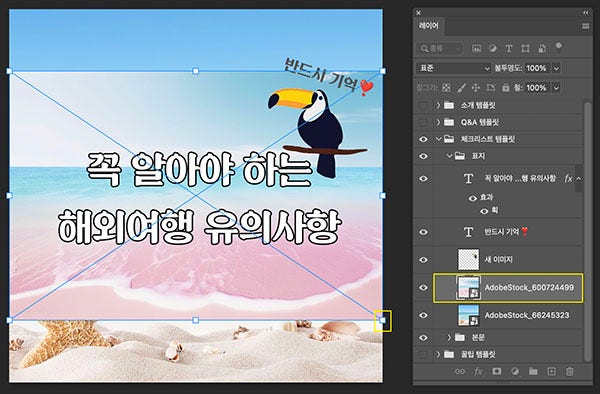Close the Layers panel with X
Viewport: 600px width, 394px height.
tap(419, 13)
